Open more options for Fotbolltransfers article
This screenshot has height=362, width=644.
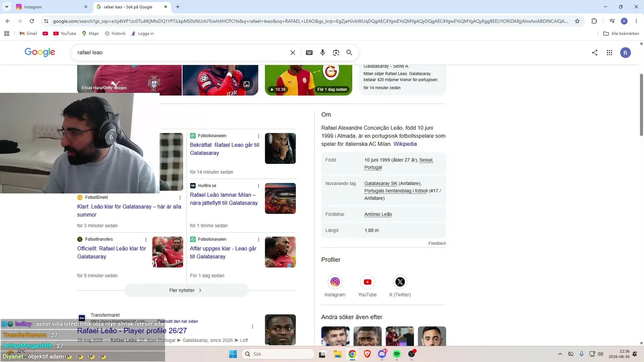pyautogui.click(x=146, y=240)
